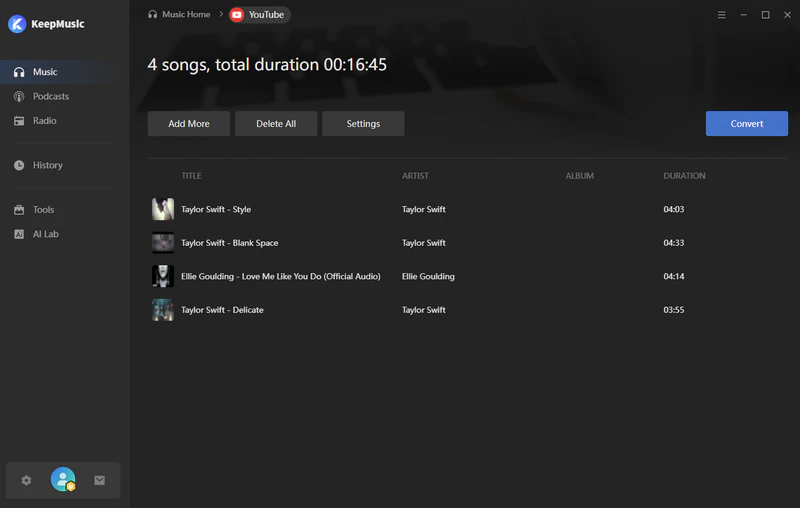Click the Add More button
This screenshot has height=508, width=800.
[189, 124]
